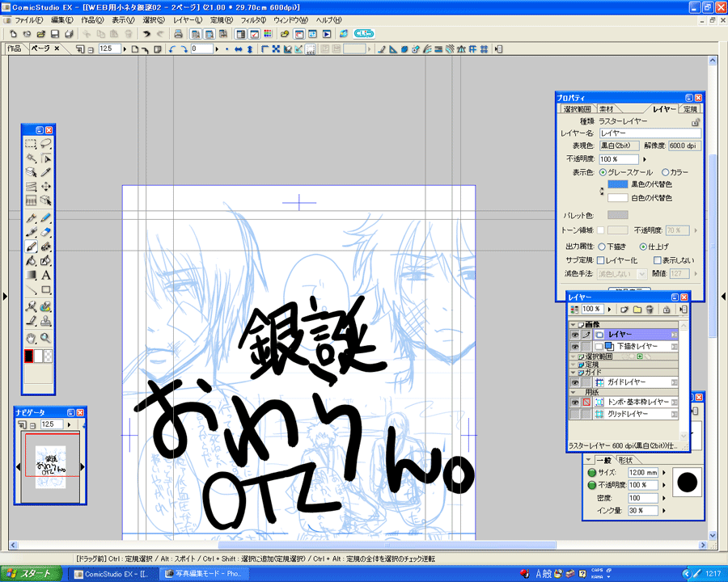Open the レイヤー menu in menu bar

tap(188, 20)
